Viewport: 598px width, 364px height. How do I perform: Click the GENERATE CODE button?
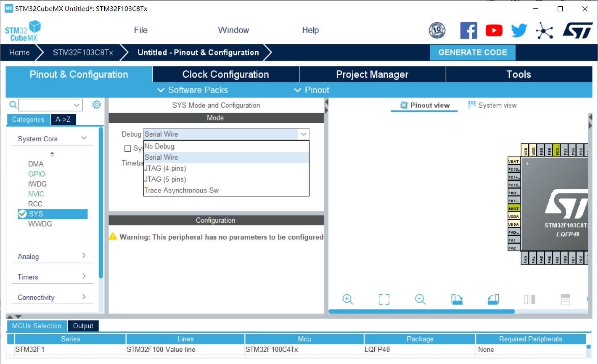tap(473, 53)
